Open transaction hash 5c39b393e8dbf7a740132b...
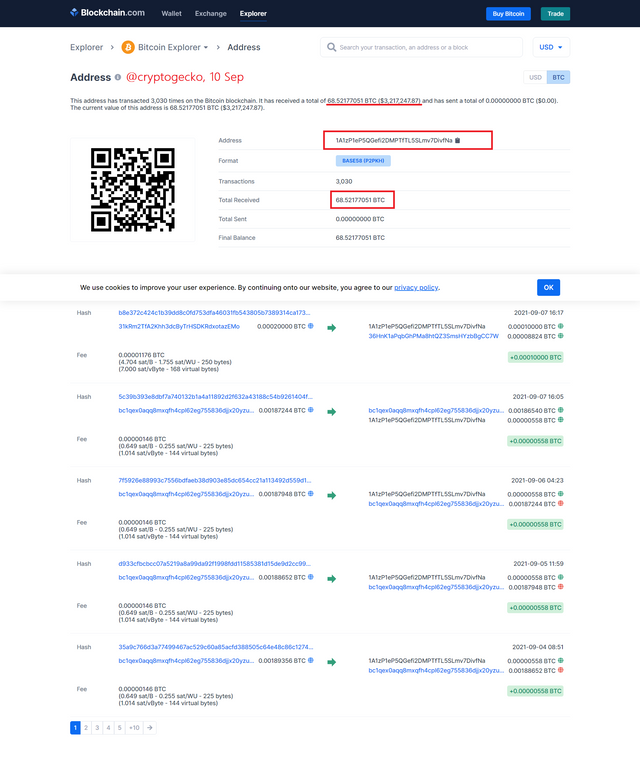 [215, 397]
